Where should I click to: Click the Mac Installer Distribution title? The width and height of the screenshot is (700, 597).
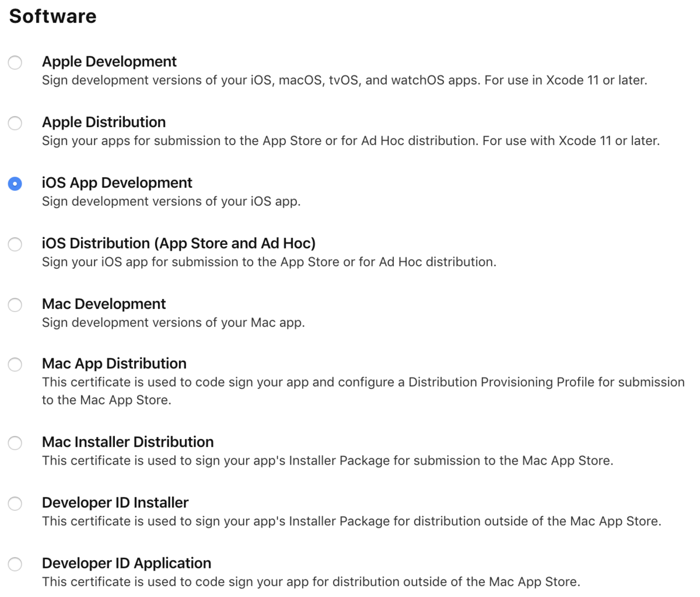pos(128,442)
